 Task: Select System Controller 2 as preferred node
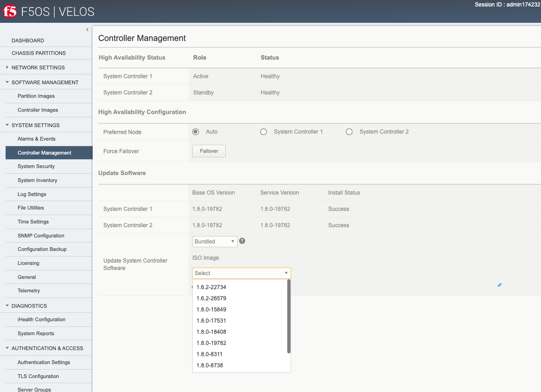[x=349, y=132]
